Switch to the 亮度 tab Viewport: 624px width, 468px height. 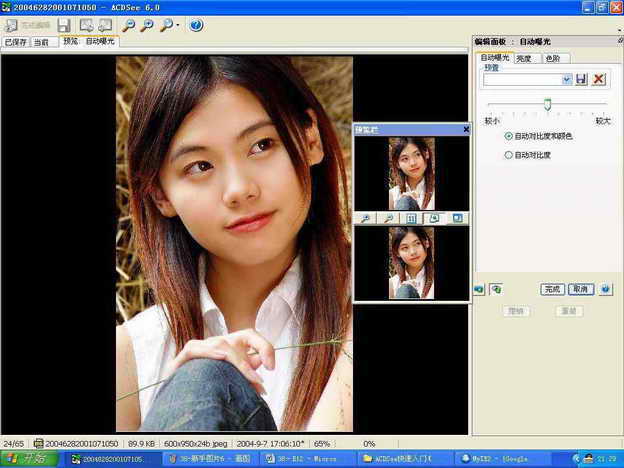pos(527,58)
